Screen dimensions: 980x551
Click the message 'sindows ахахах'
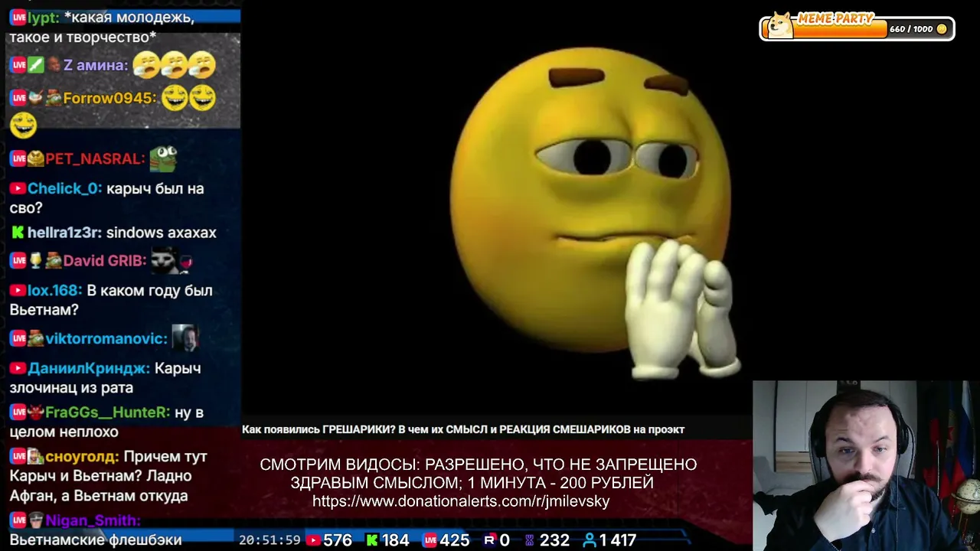162,233
